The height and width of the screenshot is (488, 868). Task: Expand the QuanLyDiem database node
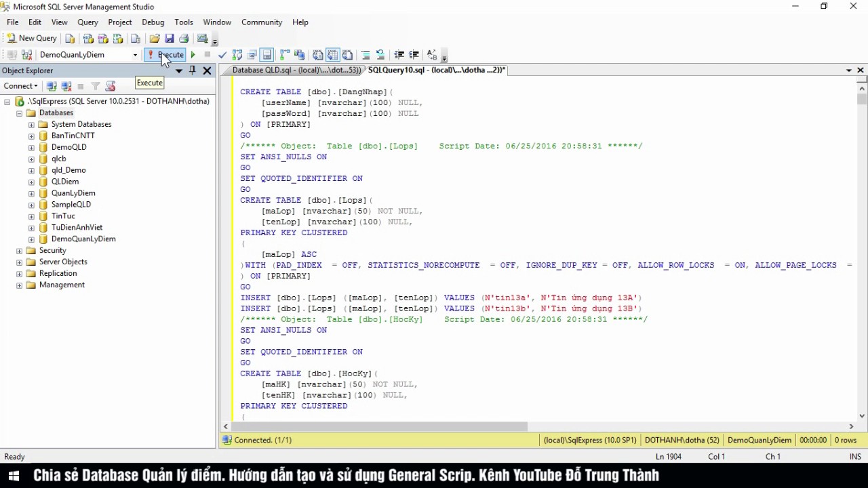coord(31,193)
